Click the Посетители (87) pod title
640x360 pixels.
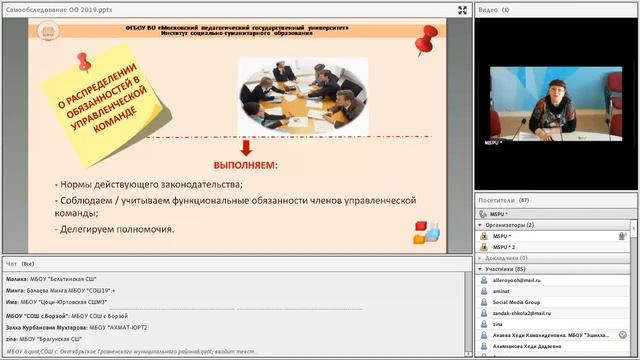pos(504,200)
